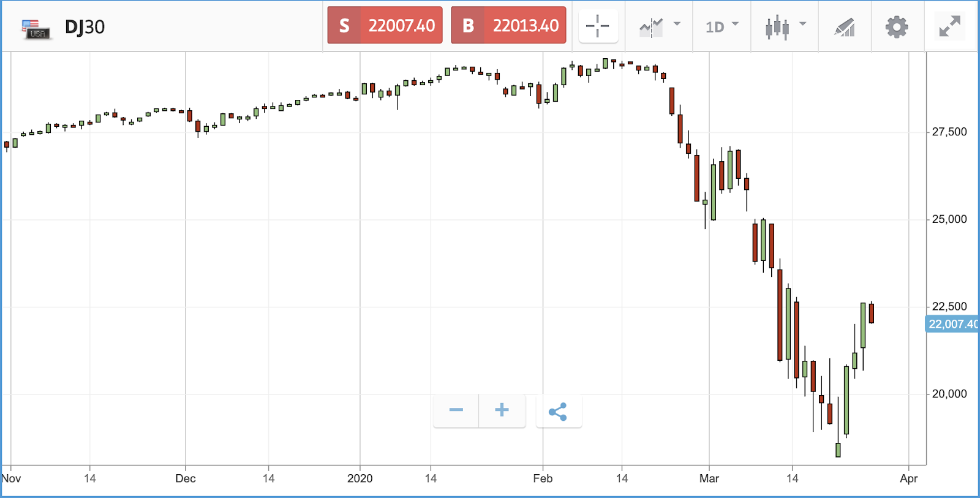Open the chart compare icon
This screenshot has height=498, width=980.
pos(651,27)
